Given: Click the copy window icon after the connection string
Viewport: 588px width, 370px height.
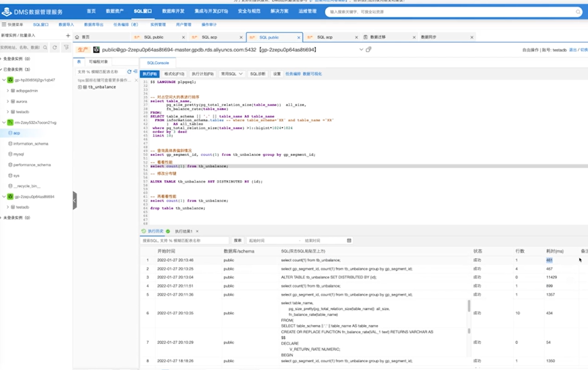Looking at the screenshot, I should click(369, 49).
